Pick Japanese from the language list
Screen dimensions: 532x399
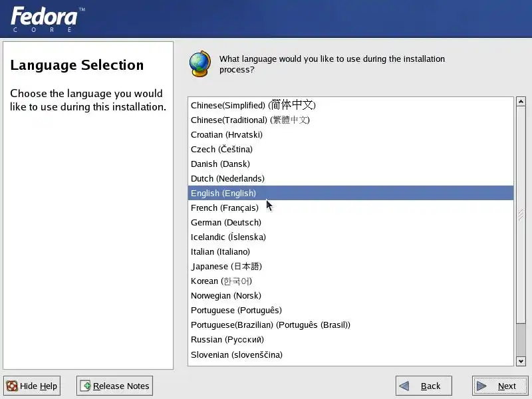pos(350,267)
